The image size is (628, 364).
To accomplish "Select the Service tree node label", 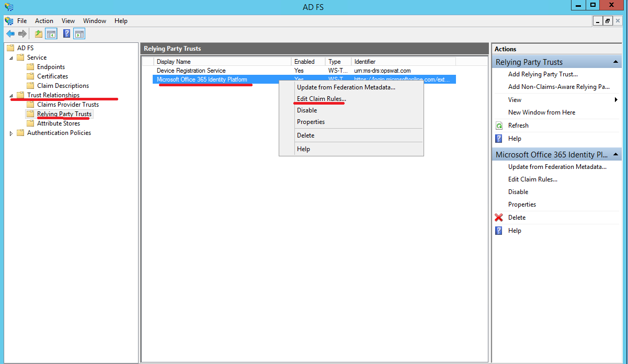I will tap(37, 58).
